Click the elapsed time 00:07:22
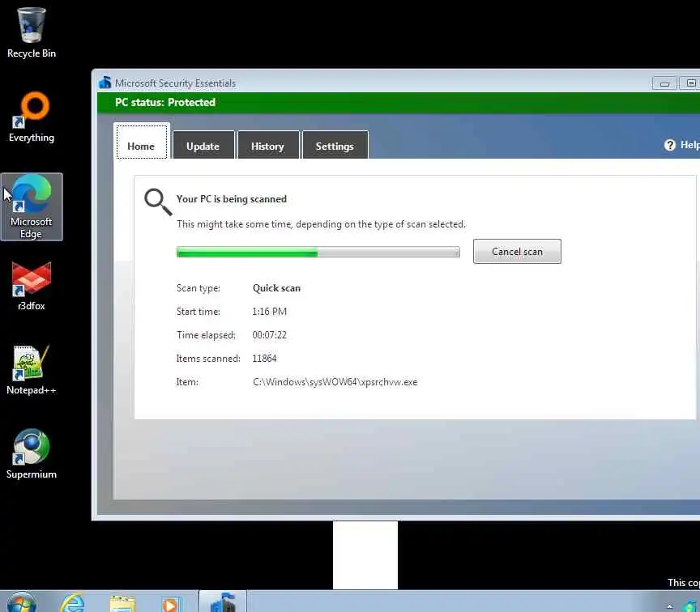The width and height of the screenshot is (700, 612). (269, 335)
